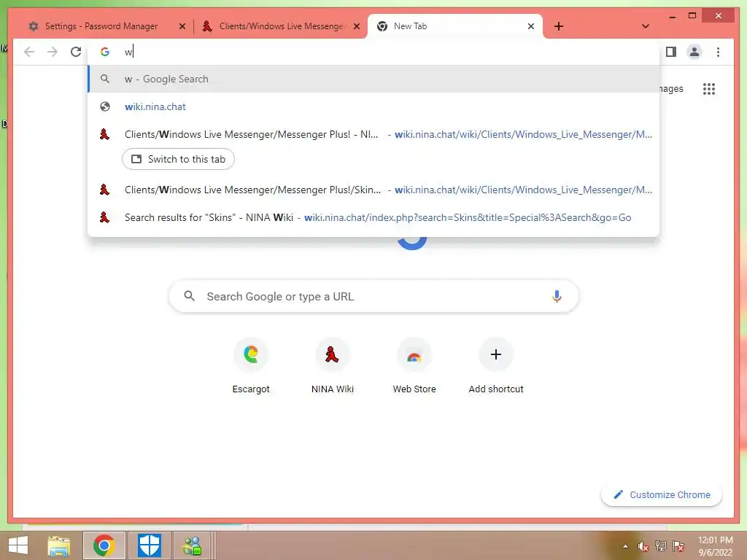Close the Settings - Password Manager tab
The image size is (747, 560).
tap(182, 27)
